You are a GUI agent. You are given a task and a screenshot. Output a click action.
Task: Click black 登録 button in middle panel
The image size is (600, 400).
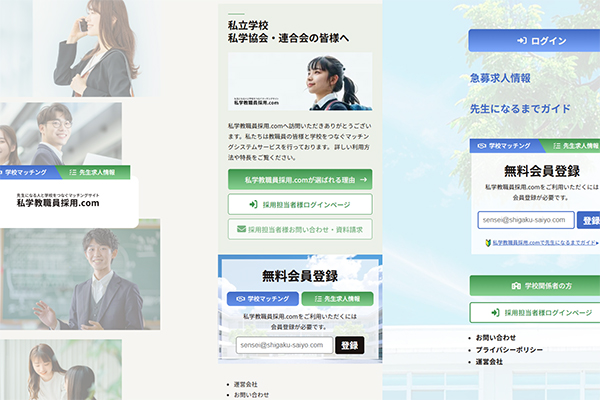(349, 345)
